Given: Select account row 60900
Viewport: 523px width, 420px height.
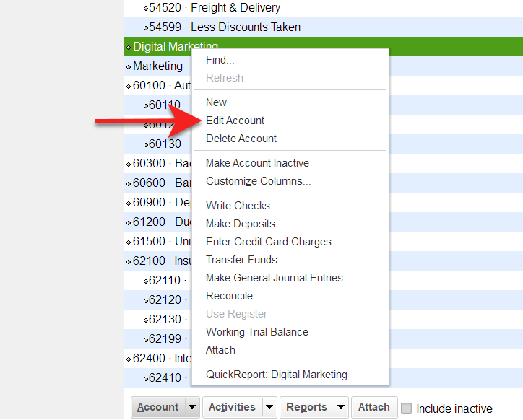Looking at the screenshot, I should click(x=157, y=203).
